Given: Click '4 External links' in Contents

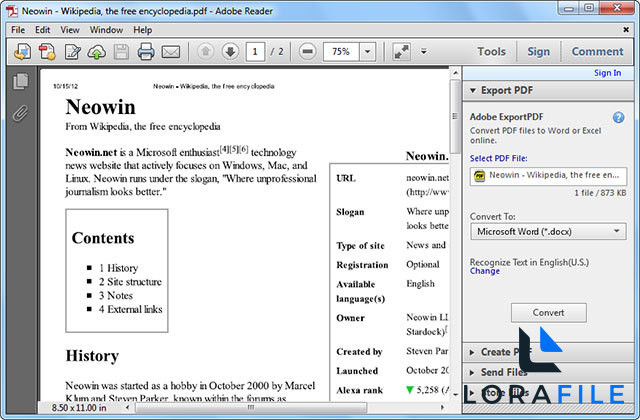Looking at the screenshot, I should [x=131, y=309].
